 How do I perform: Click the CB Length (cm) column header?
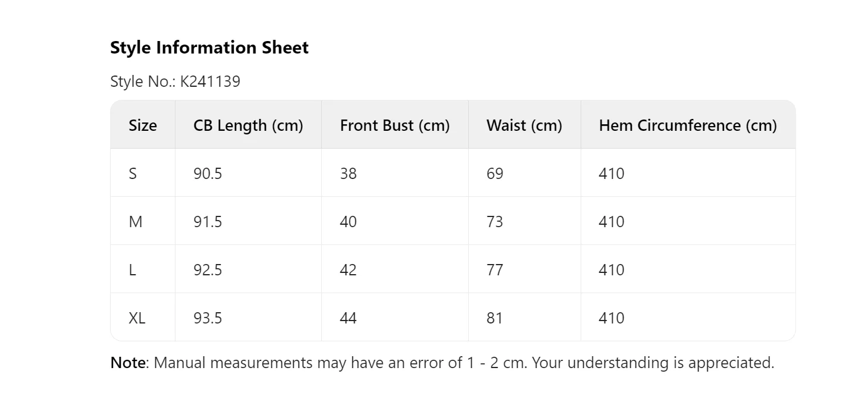[248, 125]
